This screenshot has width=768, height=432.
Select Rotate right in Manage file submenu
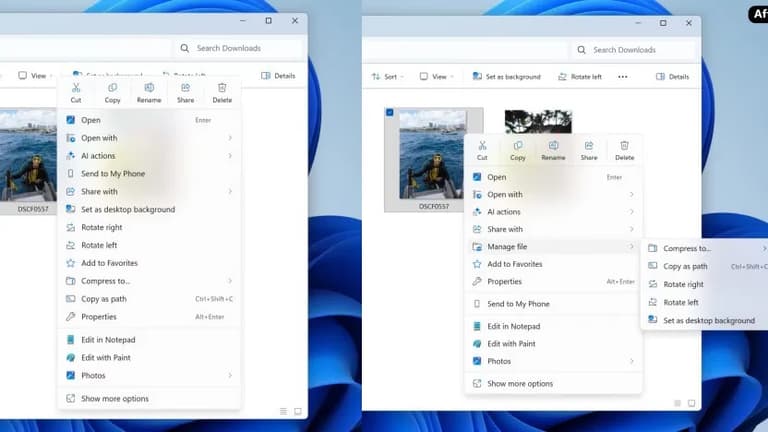(706, 285)
